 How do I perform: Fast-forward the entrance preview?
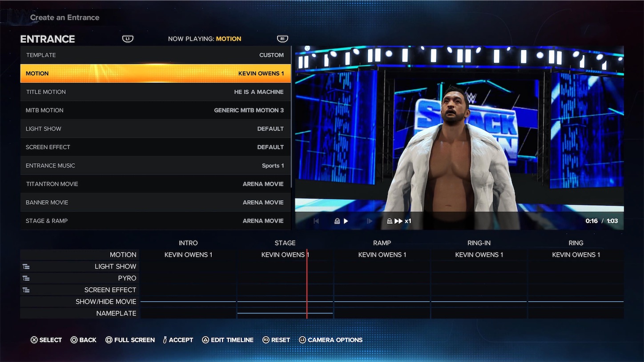(x=398, y=221)
